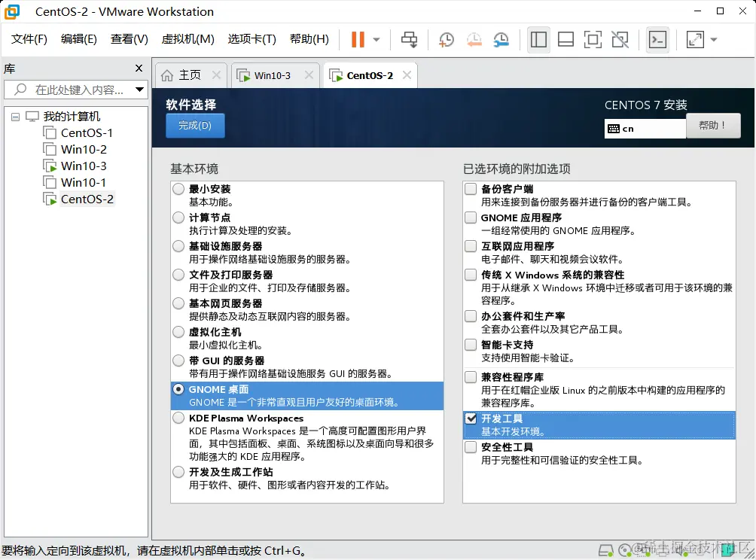This screenshot has height=560, width=756.
Task: Click the cn keyboard layout field
Action: (645, 129)
